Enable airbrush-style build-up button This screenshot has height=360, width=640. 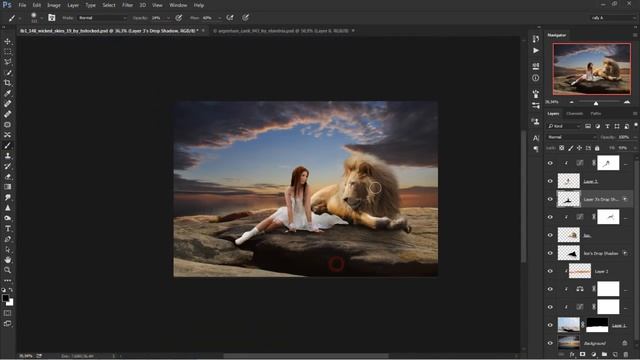230,18
